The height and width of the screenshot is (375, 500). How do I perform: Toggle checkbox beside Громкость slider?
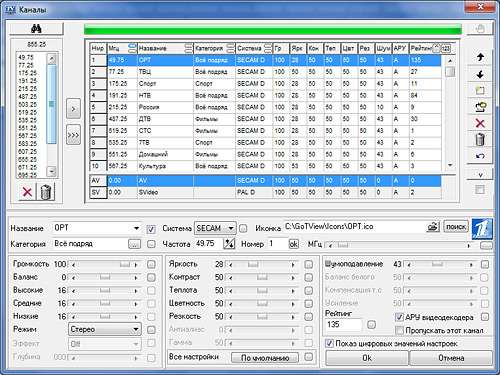151,264
